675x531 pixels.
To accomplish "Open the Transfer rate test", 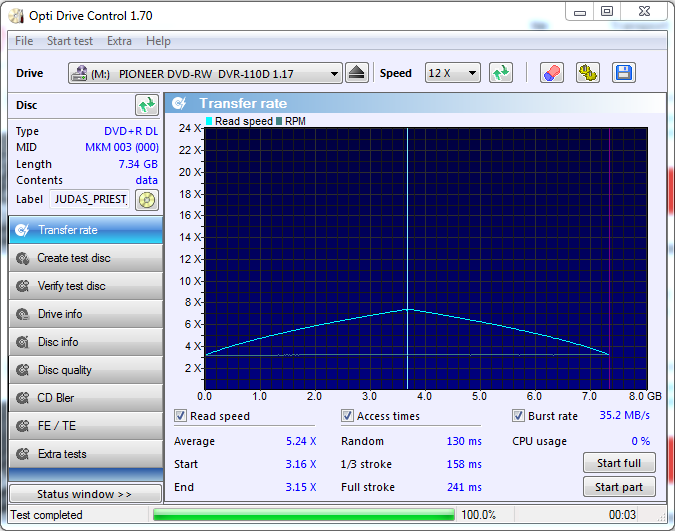I will 86,230.
